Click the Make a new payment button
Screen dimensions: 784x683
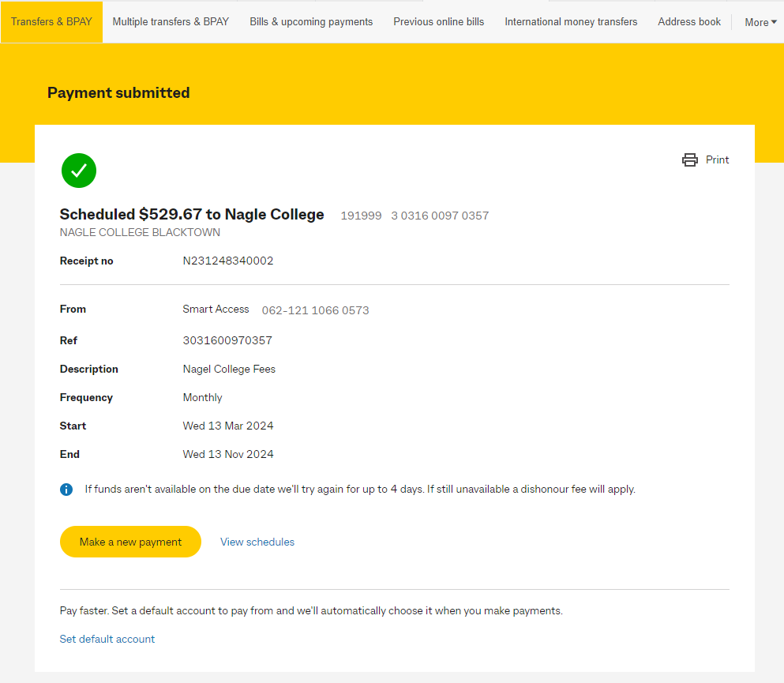tap(130, 542)
